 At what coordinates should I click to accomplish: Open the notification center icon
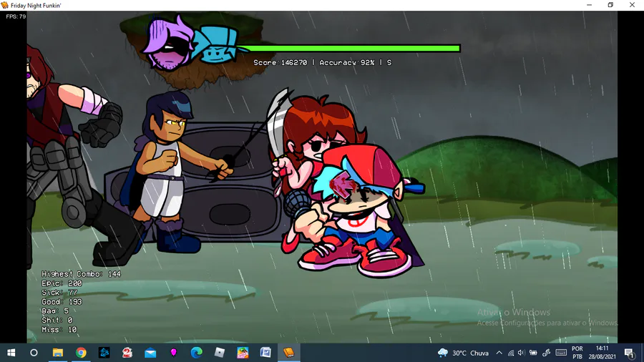tap(629, 353)
